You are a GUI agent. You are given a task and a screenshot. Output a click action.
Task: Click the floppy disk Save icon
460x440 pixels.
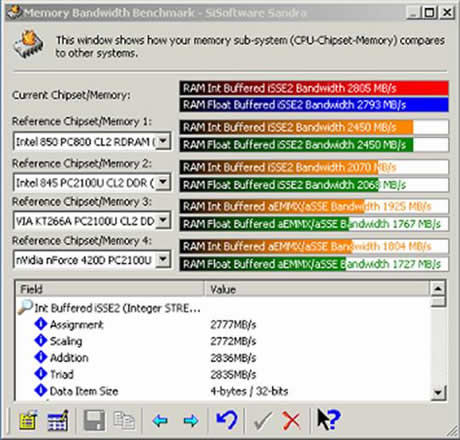pos(95,421)
